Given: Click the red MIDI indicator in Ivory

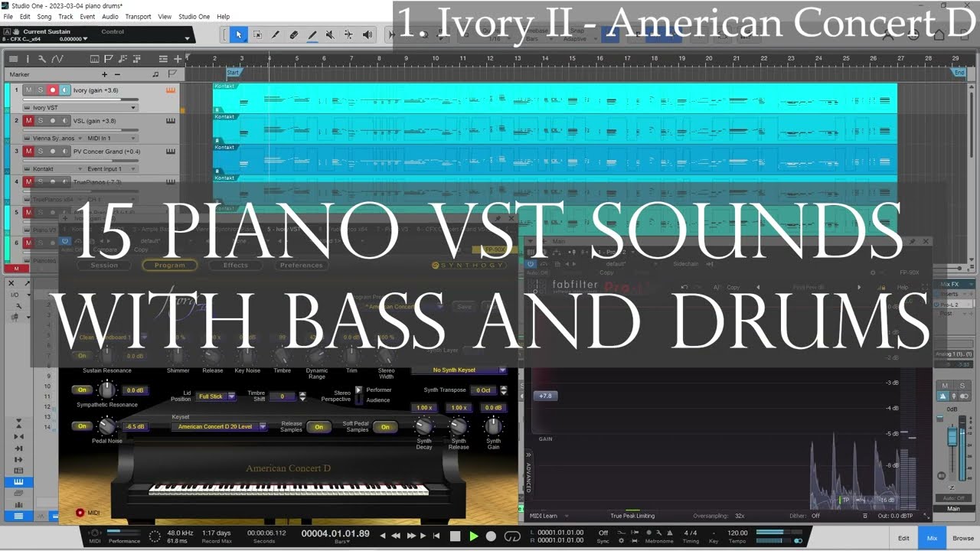Looking at the screenshot, I should click(x=80, y=513).
